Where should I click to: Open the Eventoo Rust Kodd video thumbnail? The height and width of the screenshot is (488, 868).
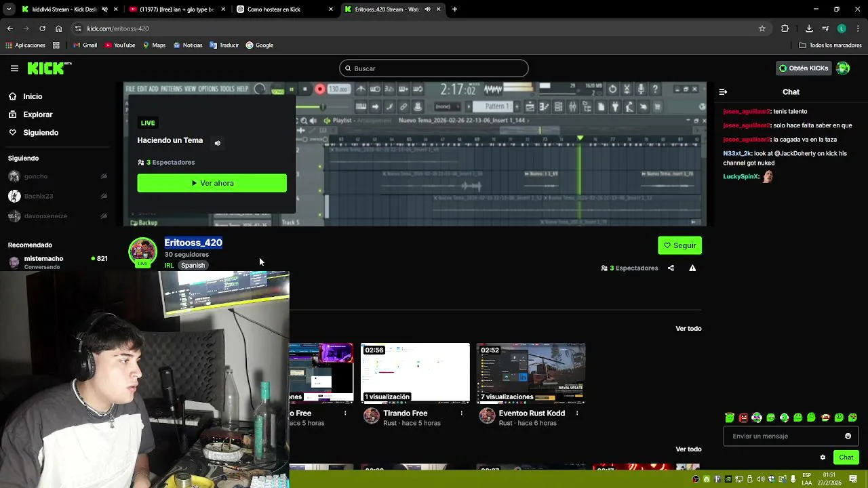click(531, 373)
